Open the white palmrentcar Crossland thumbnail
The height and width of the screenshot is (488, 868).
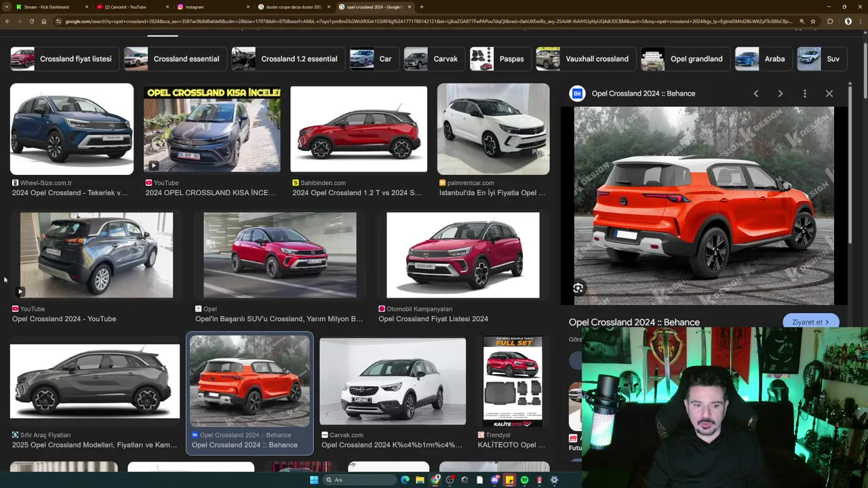493,129
